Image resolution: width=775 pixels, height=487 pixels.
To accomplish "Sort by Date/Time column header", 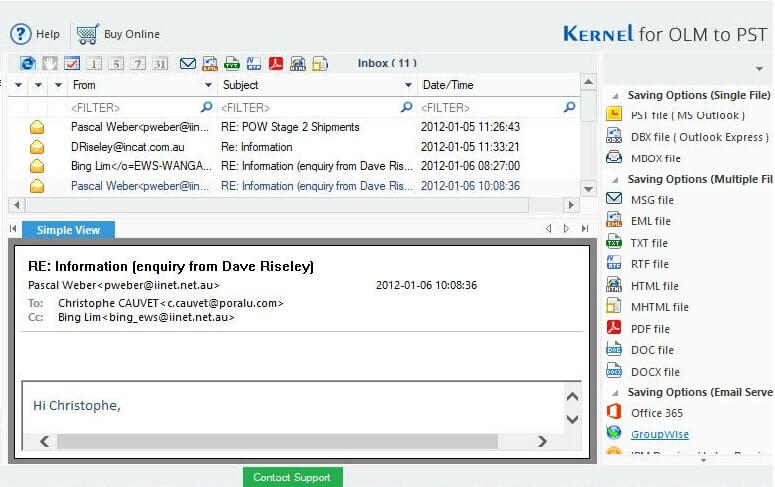I will click(448, 85).
